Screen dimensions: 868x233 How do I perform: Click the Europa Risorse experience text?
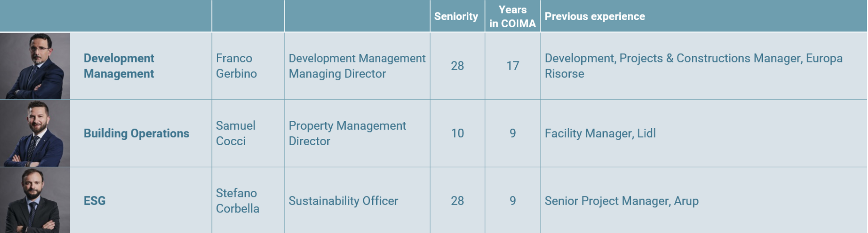(694, 66)
